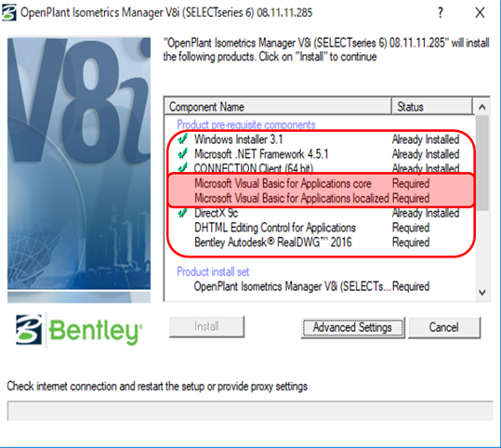Click the Component Name column header
Viewport: 501px width, 448px height.
(278, 107)
